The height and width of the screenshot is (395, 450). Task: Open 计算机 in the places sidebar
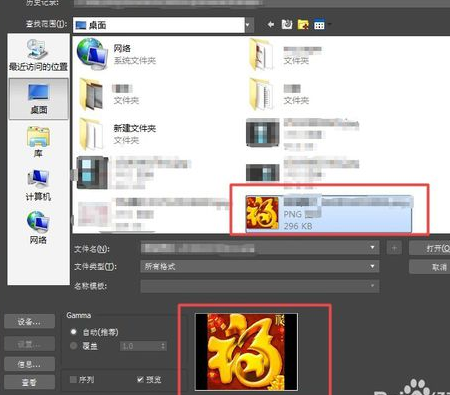click(38, 185)
